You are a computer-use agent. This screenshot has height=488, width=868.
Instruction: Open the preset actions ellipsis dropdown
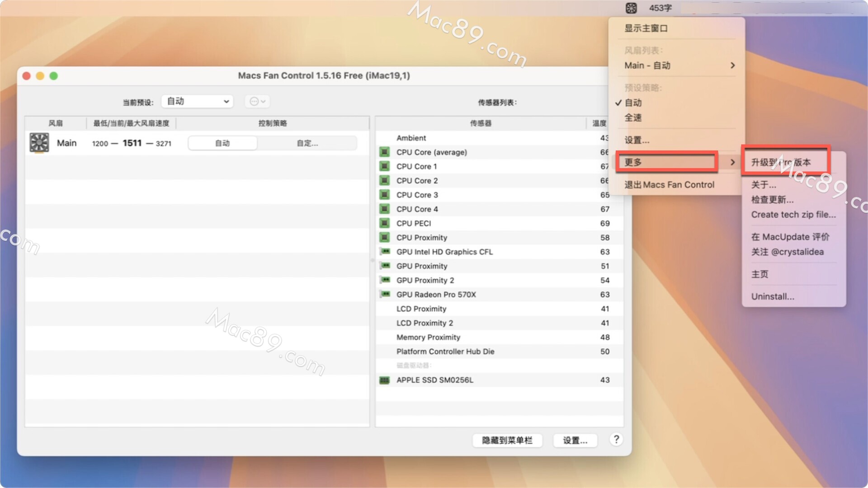coord(258,101)
